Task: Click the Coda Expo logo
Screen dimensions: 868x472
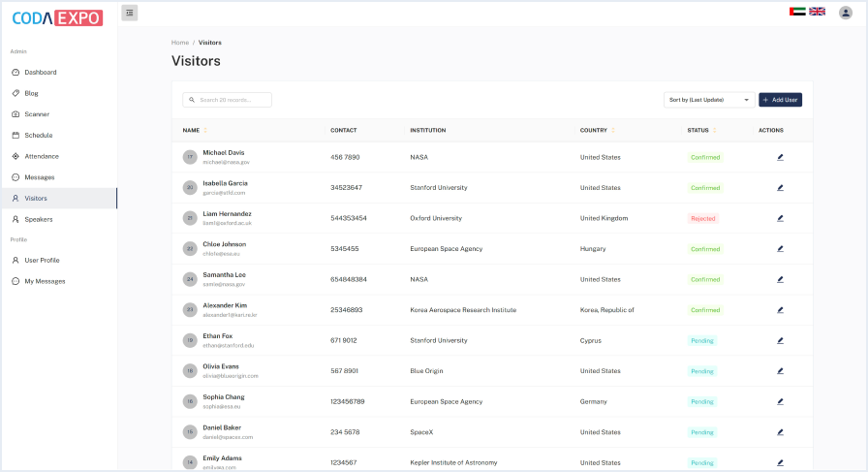Action: click(x=57, y=17)
